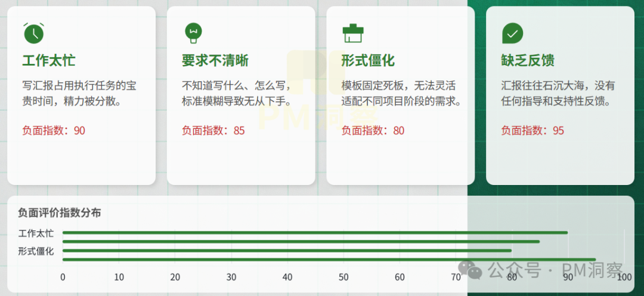
Task: Click the second green bar ending at 85
Action: pyautogui.click(x=301, y=242)
